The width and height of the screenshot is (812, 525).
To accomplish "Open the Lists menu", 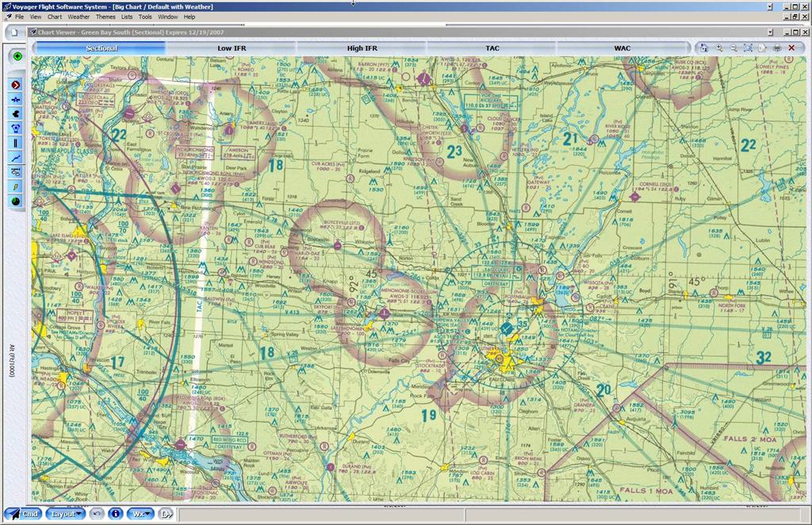I will point(127,17).
